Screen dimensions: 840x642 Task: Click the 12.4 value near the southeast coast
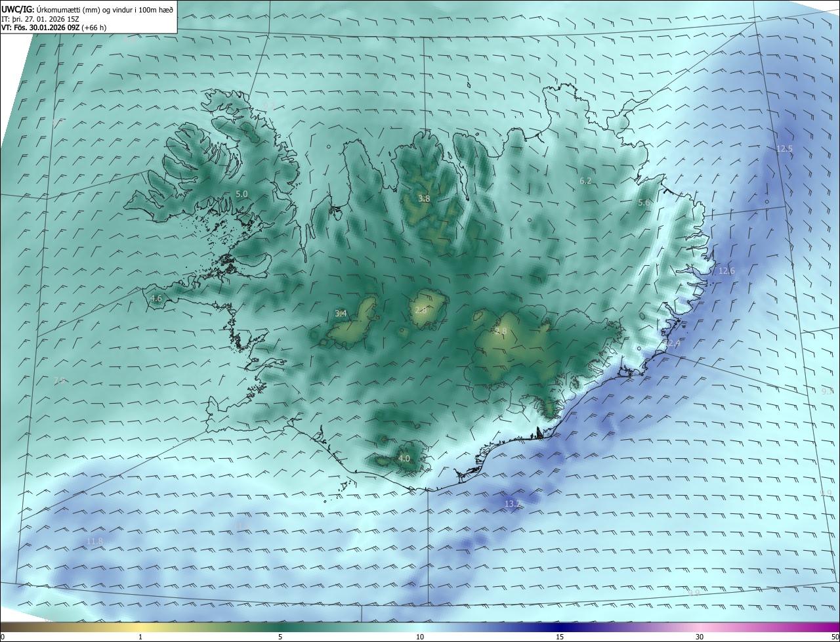(x=673, y=343)
